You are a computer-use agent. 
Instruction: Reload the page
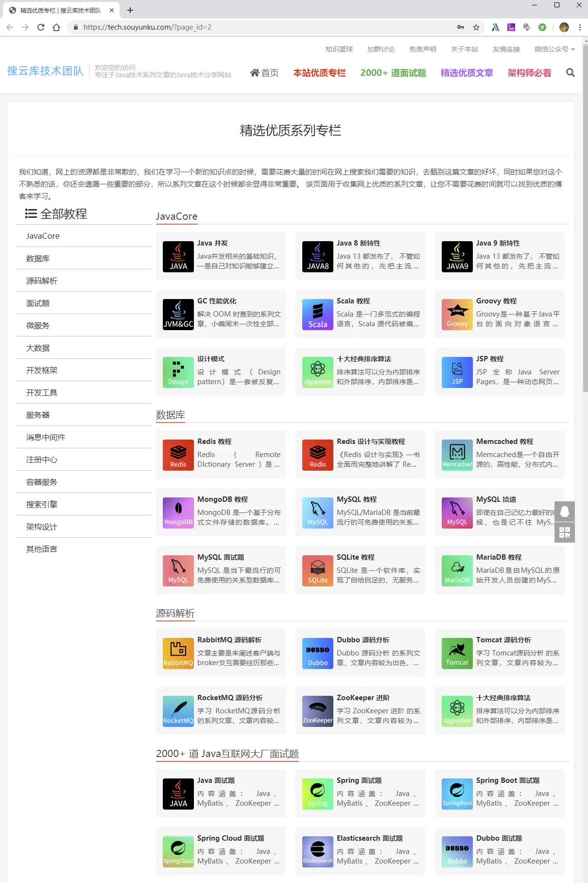click(41, 27)
